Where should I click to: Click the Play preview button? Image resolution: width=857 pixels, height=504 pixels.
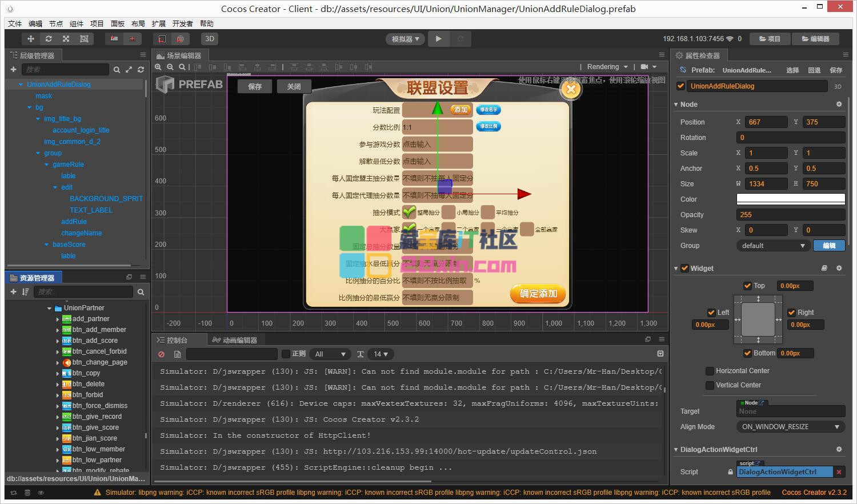(x=438, y=39)
